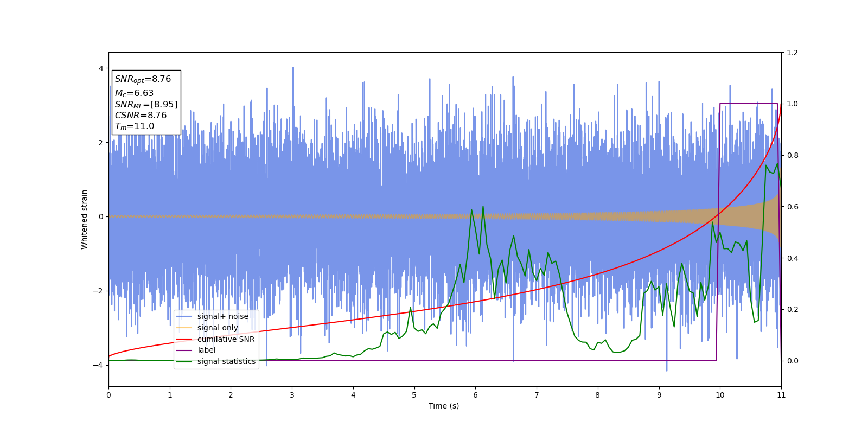The image size is (868, 434).
Task: Click the 'signal statistics' legend entry
Action: pos(226,361)
